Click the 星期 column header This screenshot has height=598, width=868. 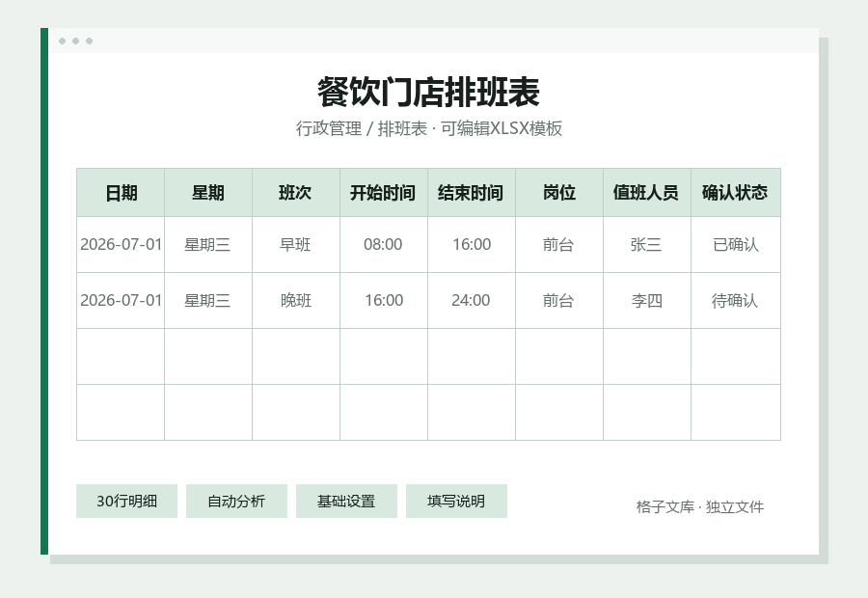point(208,193)
